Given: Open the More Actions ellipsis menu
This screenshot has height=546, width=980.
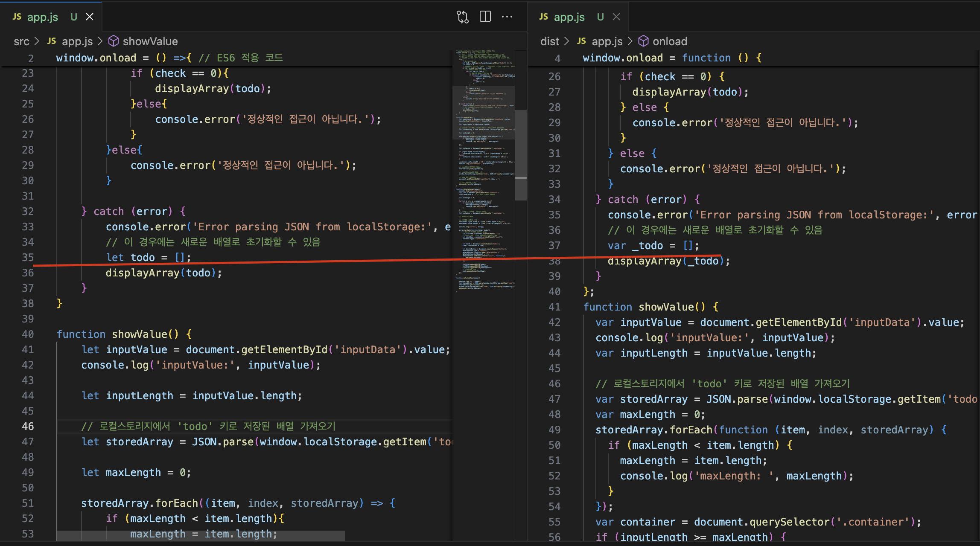Looking at the screenshot, I should [x=507, y=17].
